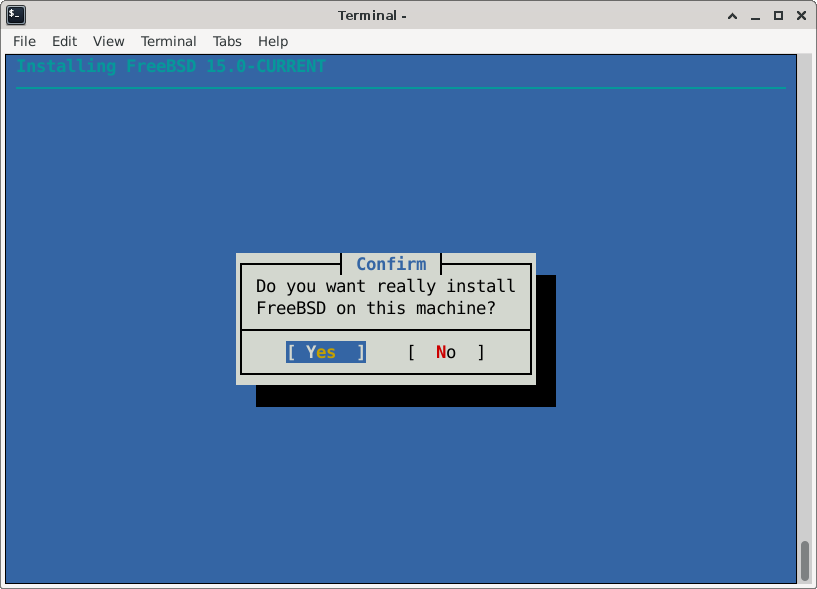This screenshot has height=589, width=817.
Task: Confirm installation with the Yes button
Action: coord(326,352)
